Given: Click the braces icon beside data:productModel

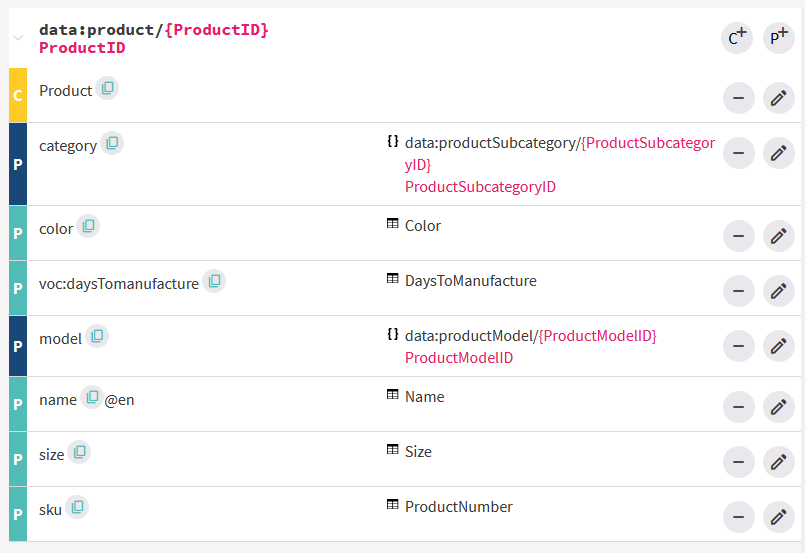Looking at the screenshot, I should click(393, 334).
